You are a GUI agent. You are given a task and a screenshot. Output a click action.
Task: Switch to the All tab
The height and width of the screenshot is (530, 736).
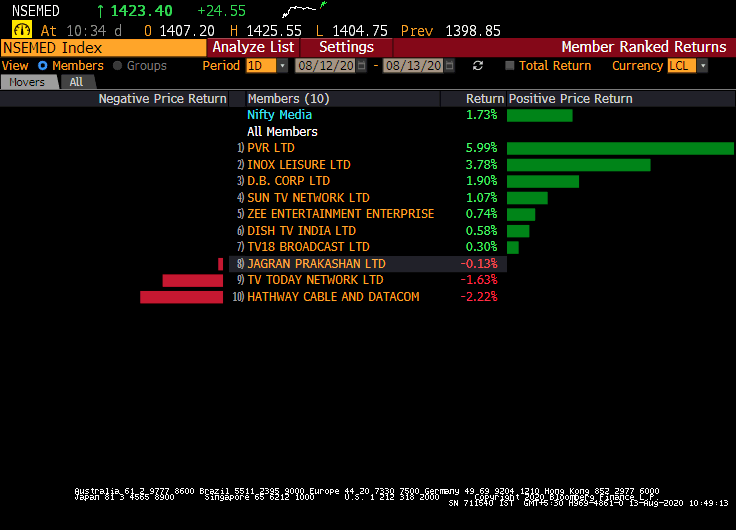tap(76, 82)
